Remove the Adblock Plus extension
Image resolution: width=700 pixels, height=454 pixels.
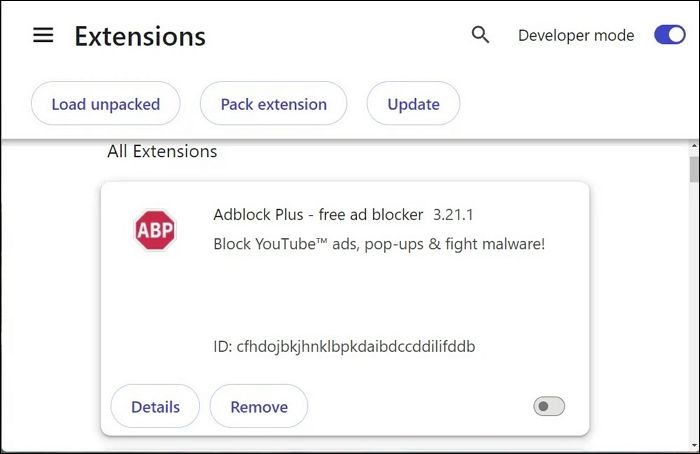point(259,407)
